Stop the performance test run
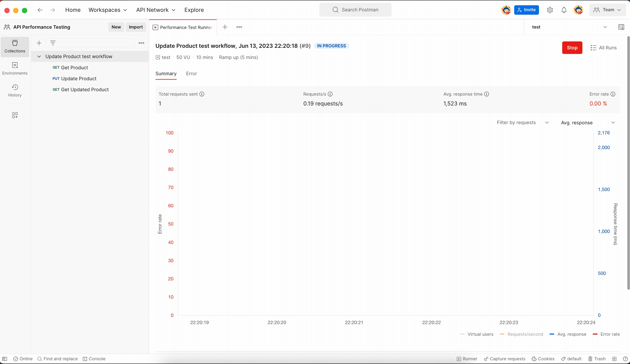 (x=572, y=48)
